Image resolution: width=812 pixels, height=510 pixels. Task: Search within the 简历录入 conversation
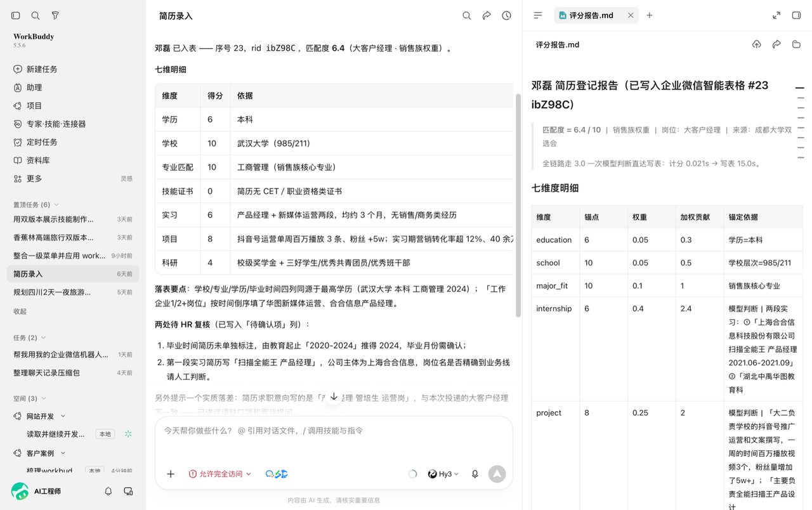click(x=467, y=16)
